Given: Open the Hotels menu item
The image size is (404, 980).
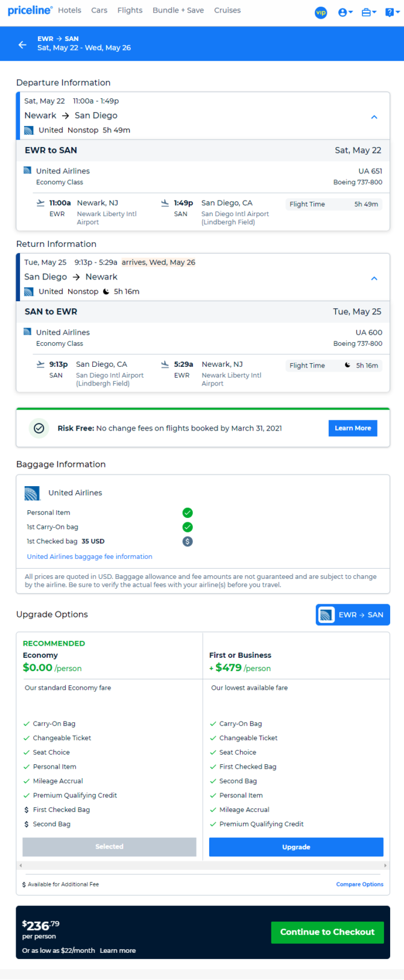Looking at the screenshot, I should point(69,10).
